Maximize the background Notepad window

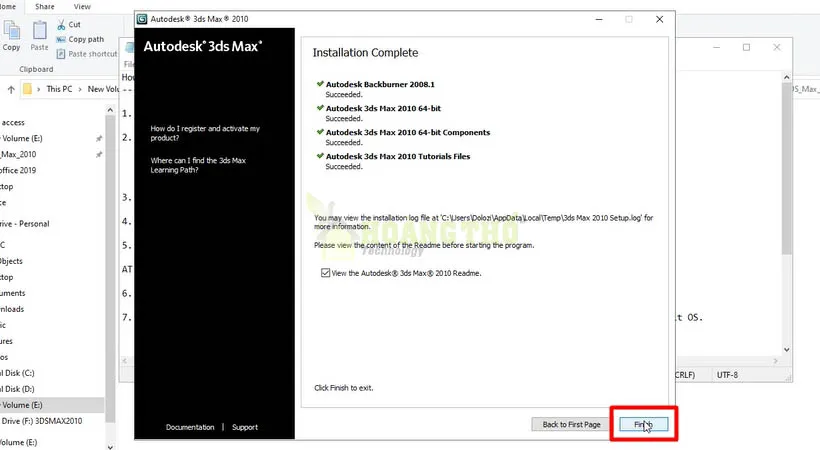[746, 47]
